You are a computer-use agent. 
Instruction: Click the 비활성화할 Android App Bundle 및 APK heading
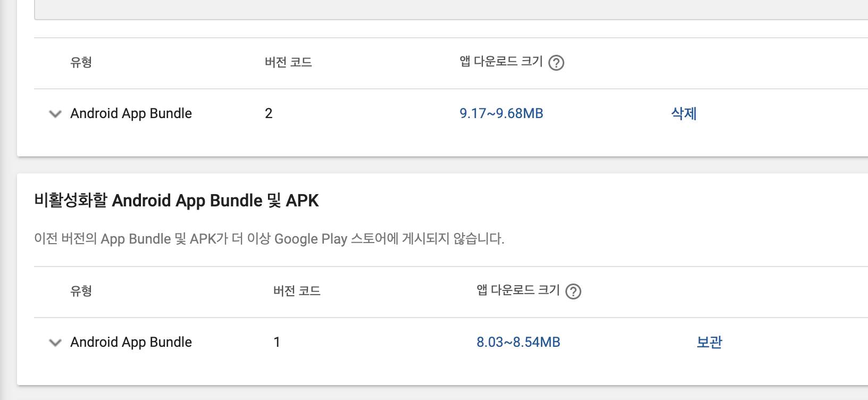pyautogui.click(x=177, y=201)
